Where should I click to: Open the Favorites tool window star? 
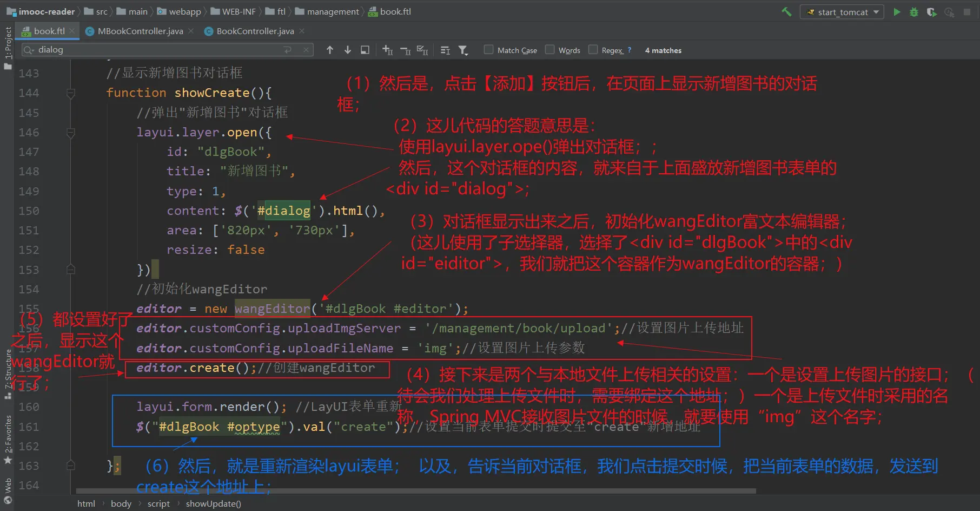click(8, 460)
